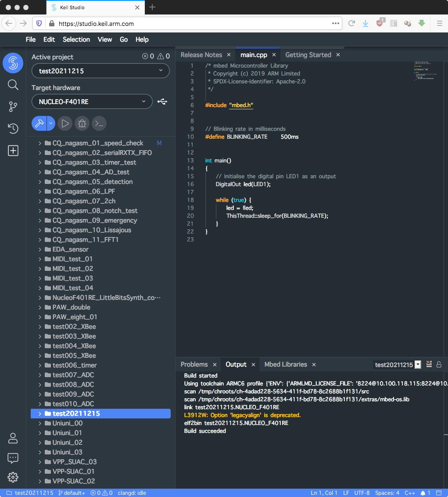Expand the VPP-SUAC_02 folder
448x497 pixels.
click(39, 481)
